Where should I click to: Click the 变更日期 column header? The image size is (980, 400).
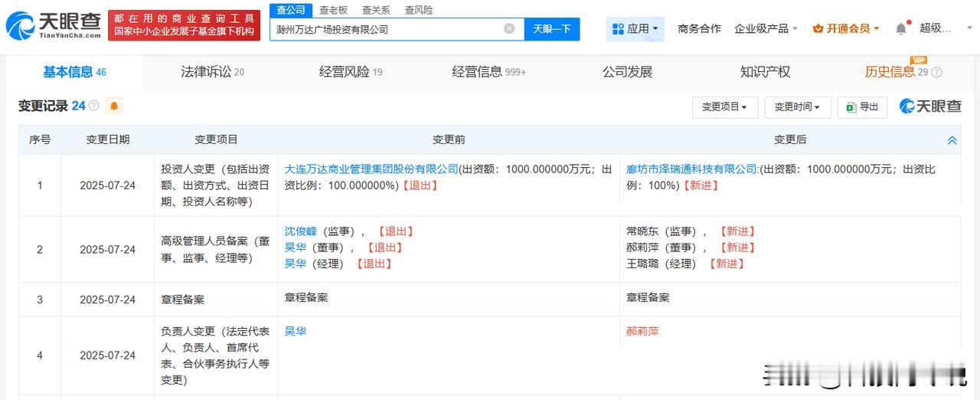(108, 139)
